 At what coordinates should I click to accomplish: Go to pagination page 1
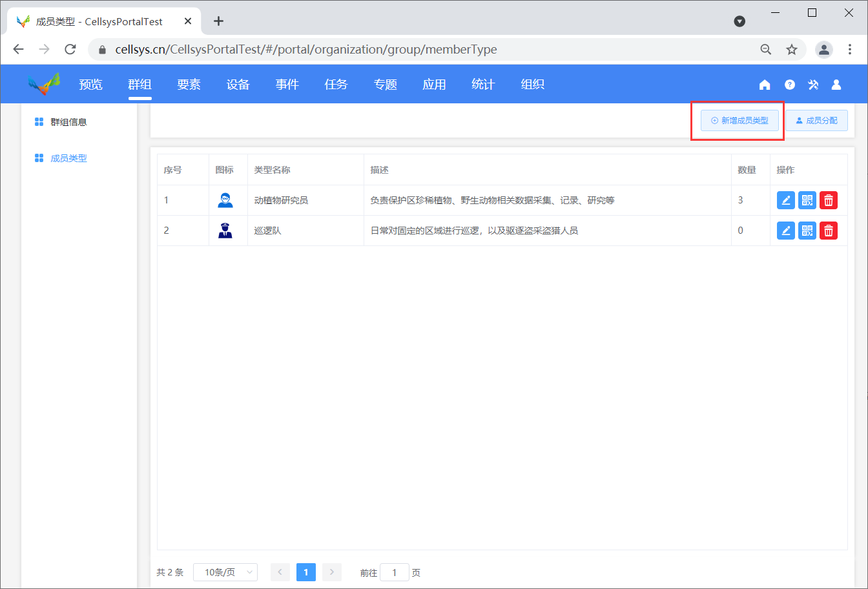pos(306,572)
